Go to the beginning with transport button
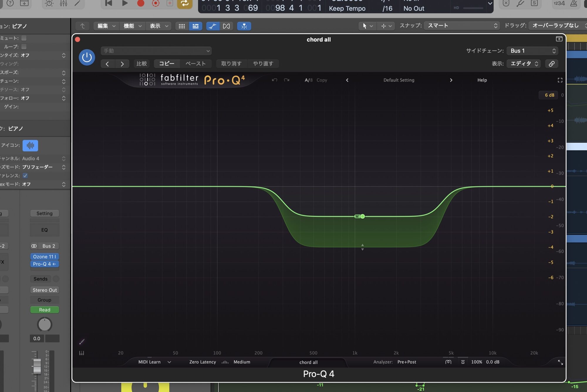The image size is (587, 392). click(x=109, y=3)
